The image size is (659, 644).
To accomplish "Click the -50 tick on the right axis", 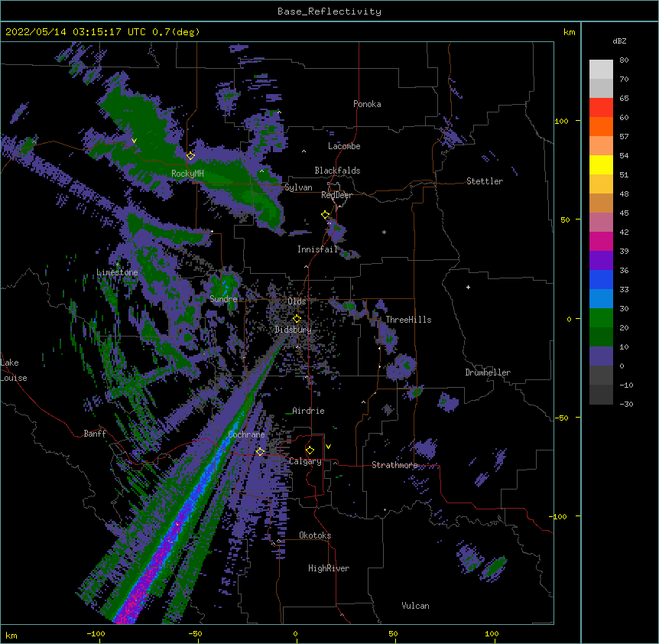I will click(561, 418).
